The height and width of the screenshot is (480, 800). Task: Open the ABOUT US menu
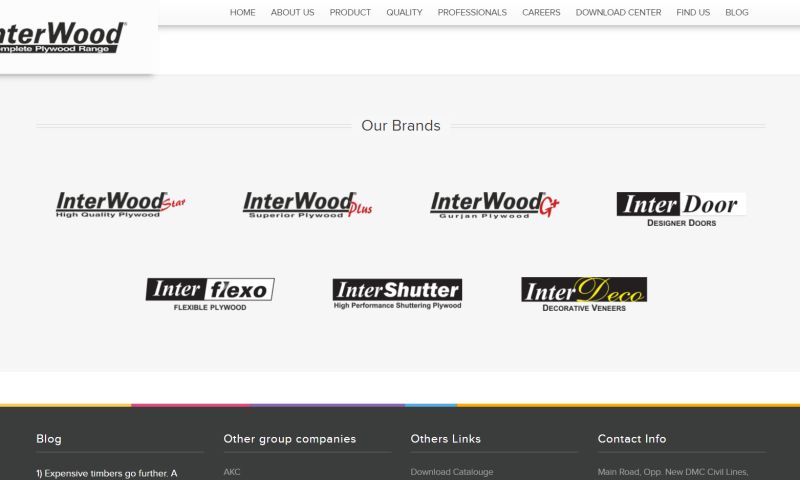[x=292, y=13]
